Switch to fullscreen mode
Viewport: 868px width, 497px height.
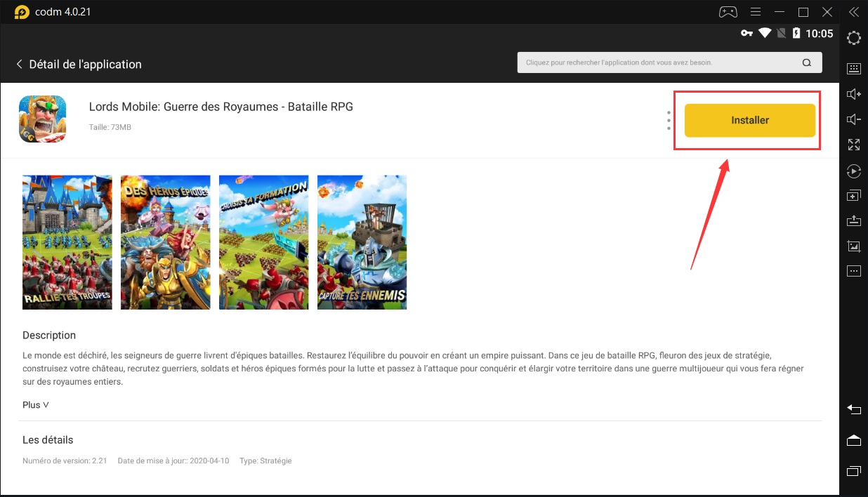point(853,145)
